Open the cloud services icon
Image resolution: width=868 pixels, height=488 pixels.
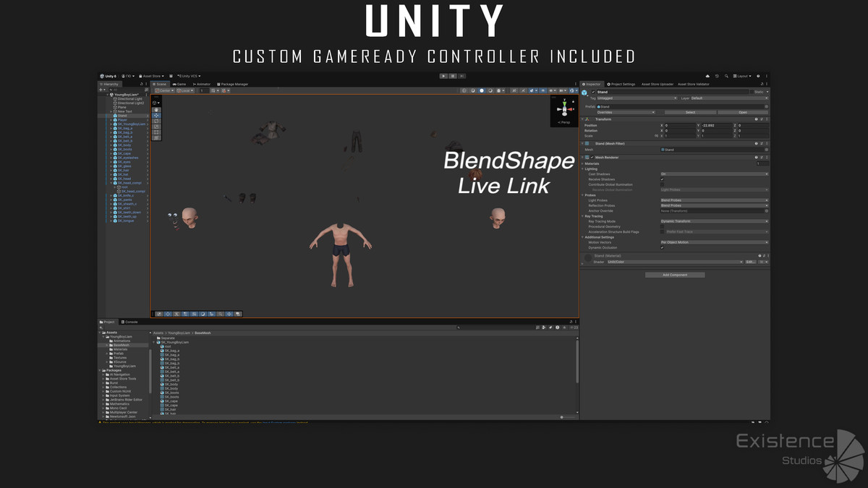[x=707, y=76]
